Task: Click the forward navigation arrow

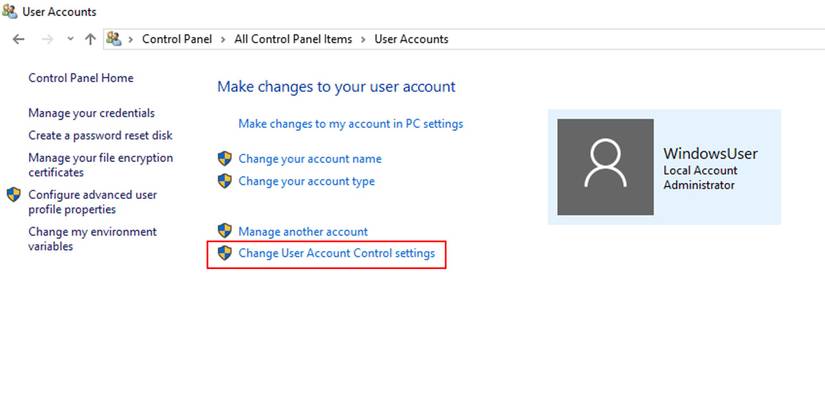Action: pyautogui.click(x=46, y=39)
